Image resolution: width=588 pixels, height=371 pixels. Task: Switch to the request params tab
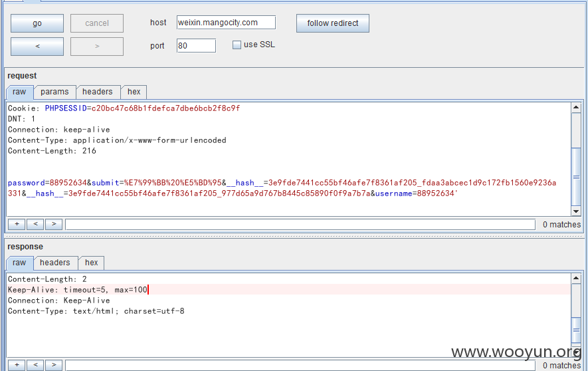pyautogui.click(x=54, y=92)
